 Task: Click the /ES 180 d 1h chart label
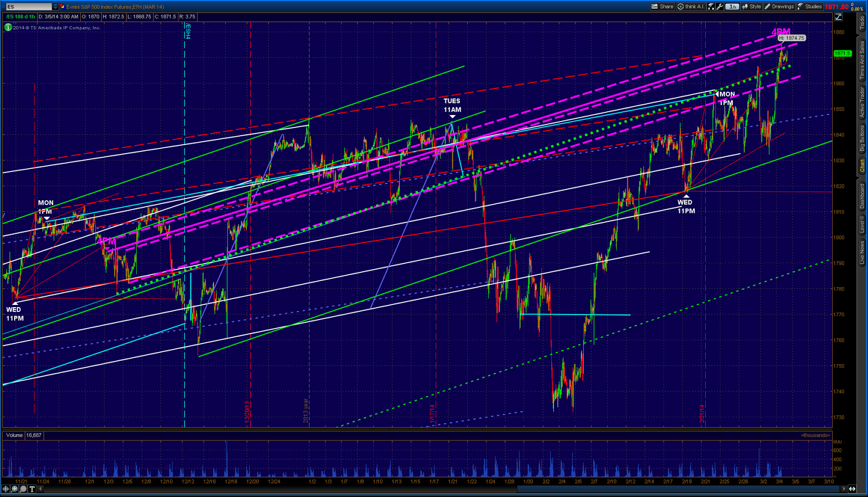[21, 17]
